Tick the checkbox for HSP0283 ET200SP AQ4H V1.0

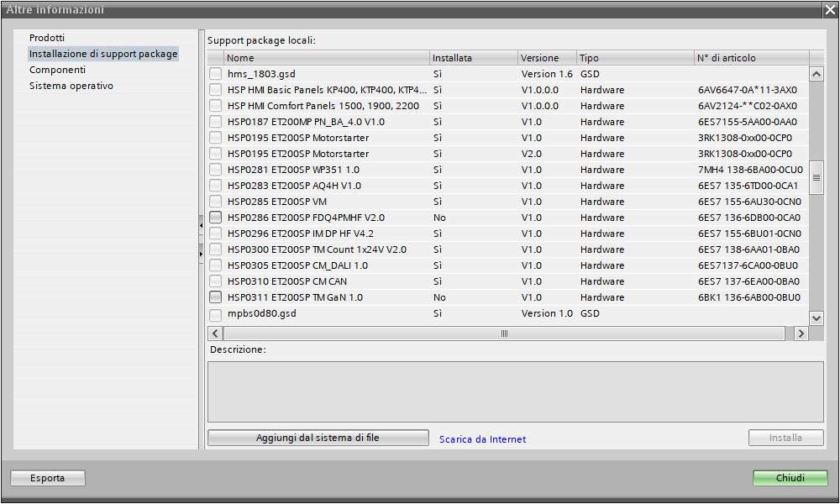(x=215, y=186)
